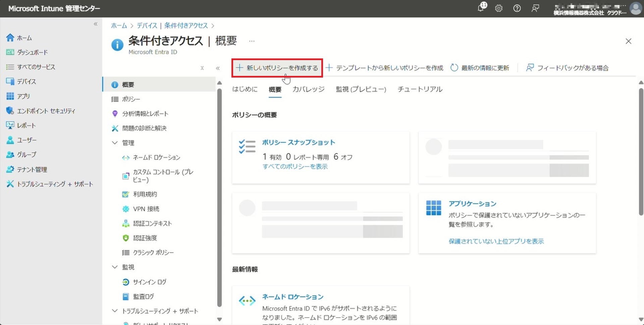Switch to the 概要 tab
This screenshot has width=644, height=325.
point(275,89)
